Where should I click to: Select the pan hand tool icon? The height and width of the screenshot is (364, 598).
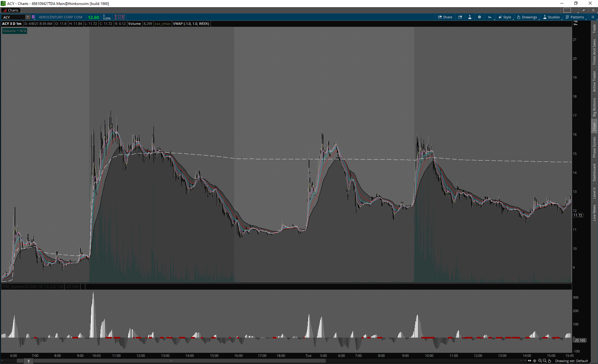click(549, 361)
